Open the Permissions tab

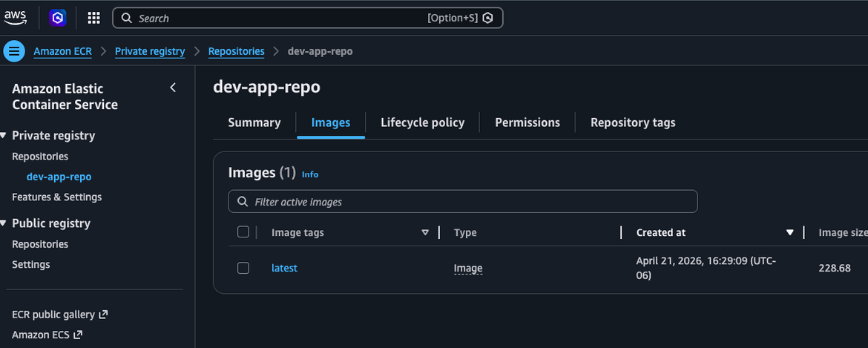(527, 122)
